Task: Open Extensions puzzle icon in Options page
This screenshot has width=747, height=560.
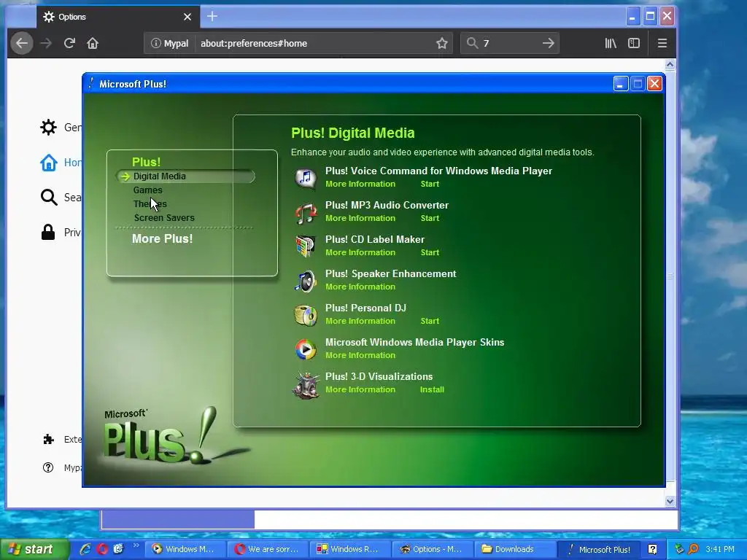Action: (48, 439)
